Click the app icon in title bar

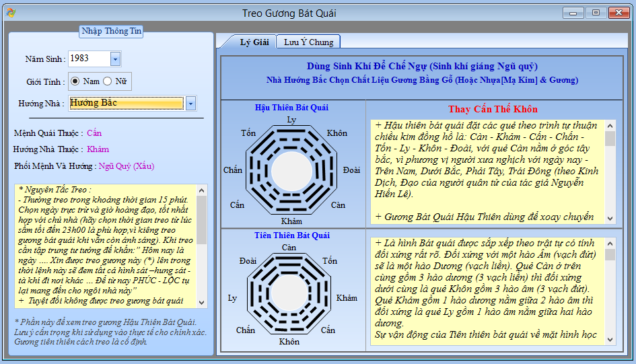[10, 13]
